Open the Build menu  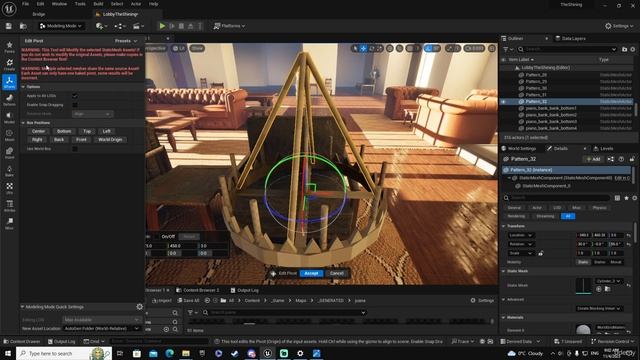(98, 4)
